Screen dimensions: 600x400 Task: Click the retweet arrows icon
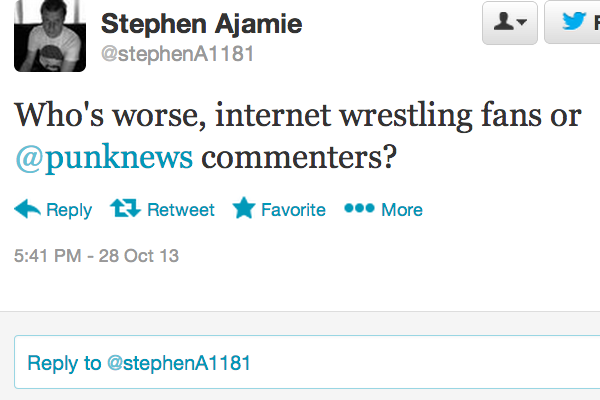coord(125,209)
